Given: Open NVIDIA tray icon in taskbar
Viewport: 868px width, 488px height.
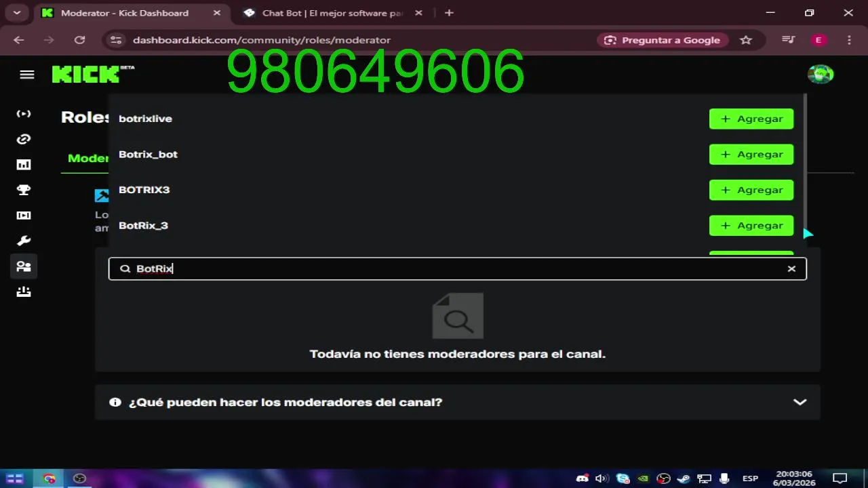Looking at the screenshot, I should pos(643,479).
